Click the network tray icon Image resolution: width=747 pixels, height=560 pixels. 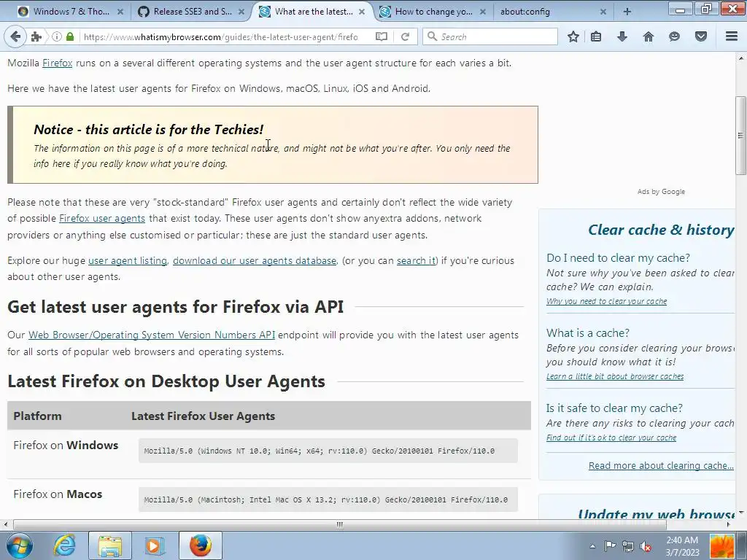[x=628, y=546]
